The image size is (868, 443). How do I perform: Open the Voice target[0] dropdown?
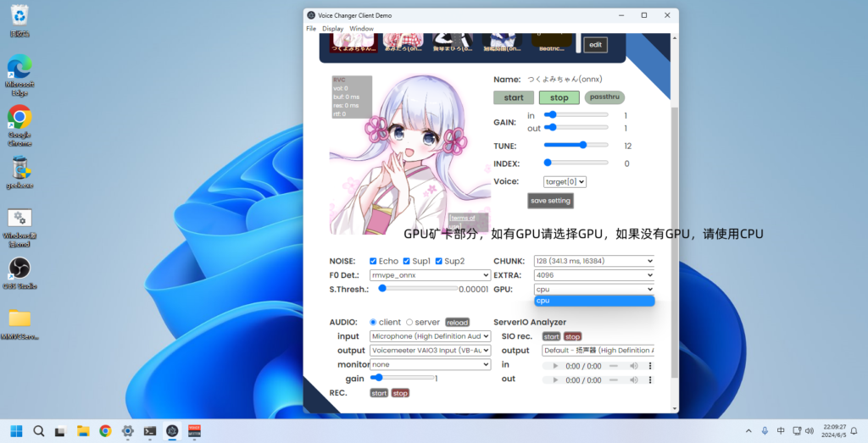[x=565, y=181]
